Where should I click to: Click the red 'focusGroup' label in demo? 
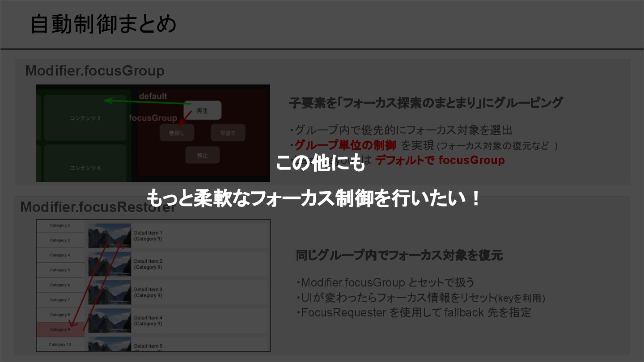tap(153, 118)
